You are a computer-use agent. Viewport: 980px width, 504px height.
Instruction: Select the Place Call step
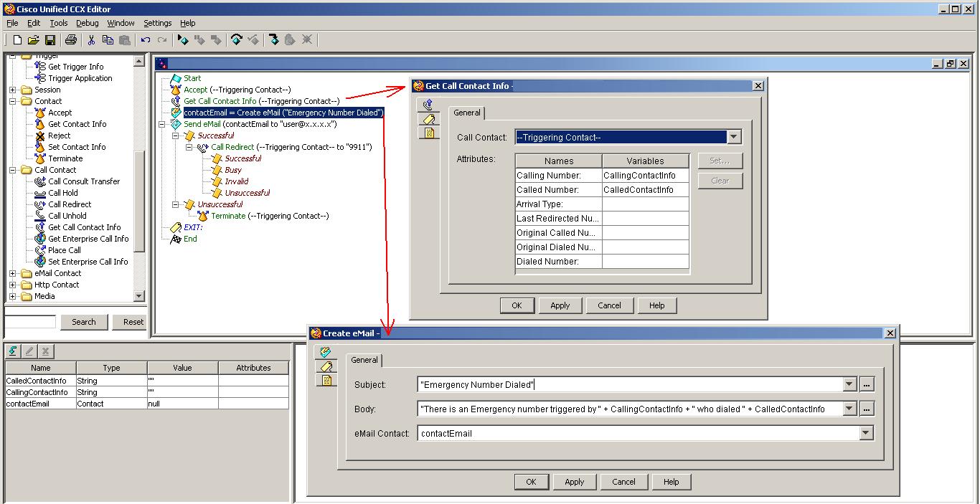pos(64,250)
